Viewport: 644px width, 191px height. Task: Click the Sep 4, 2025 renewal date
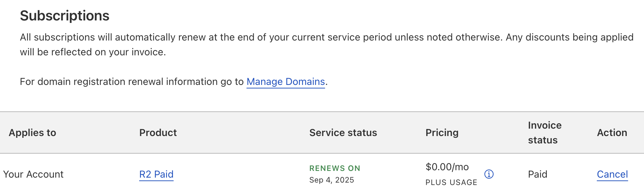click(x=332, y=180)
